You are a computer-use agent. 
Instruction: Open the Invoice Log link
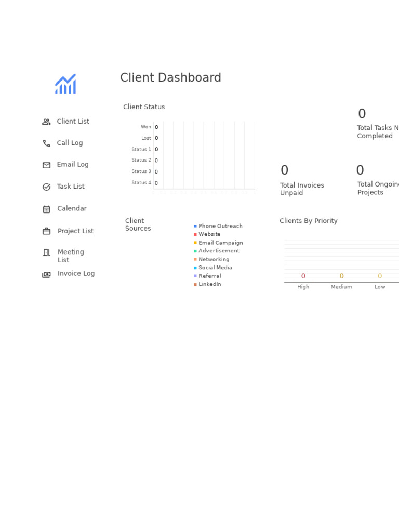click(76, 273)
